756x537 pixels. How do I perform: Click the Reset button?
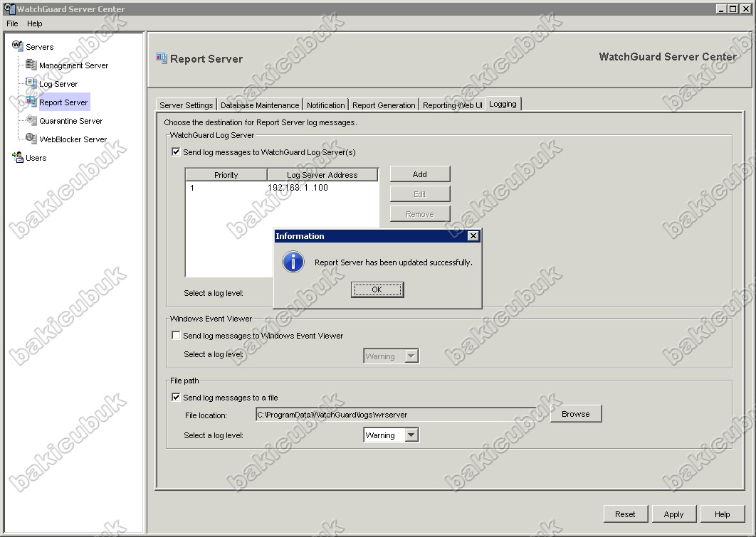(625, 514)
